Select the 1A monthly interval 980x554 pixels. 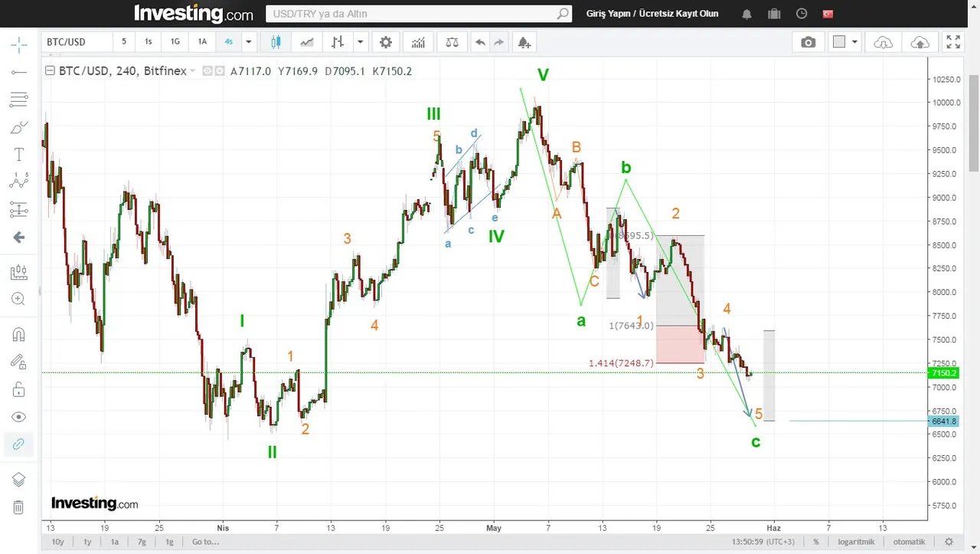coord(202,42)
